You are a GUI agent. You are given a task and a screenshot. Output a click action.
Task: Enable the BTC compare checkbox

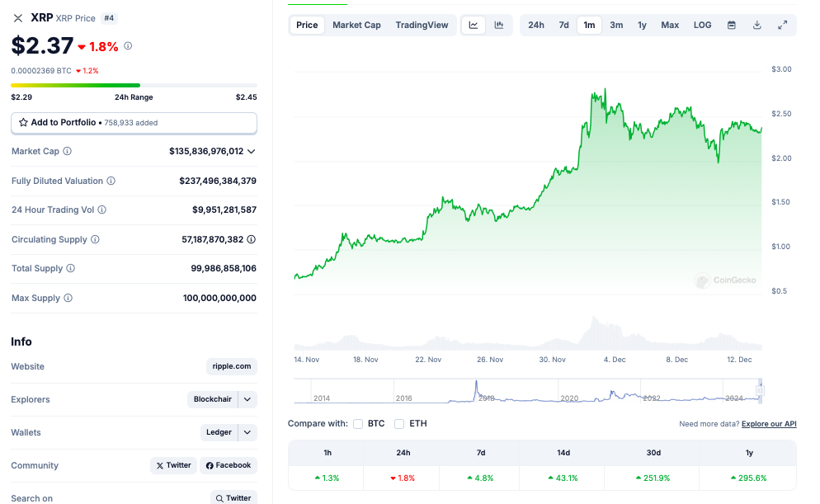tap(358, 424)
